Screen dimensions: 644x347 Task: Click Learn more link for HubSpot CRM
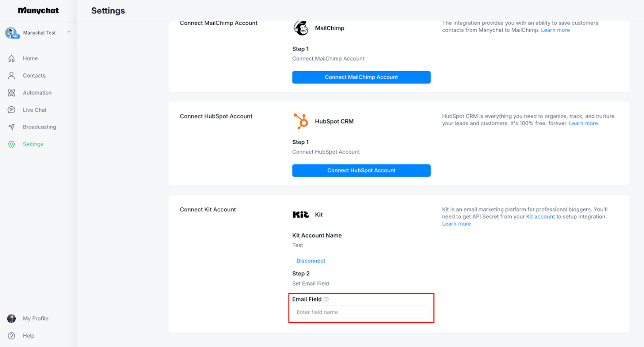point(583,123)
